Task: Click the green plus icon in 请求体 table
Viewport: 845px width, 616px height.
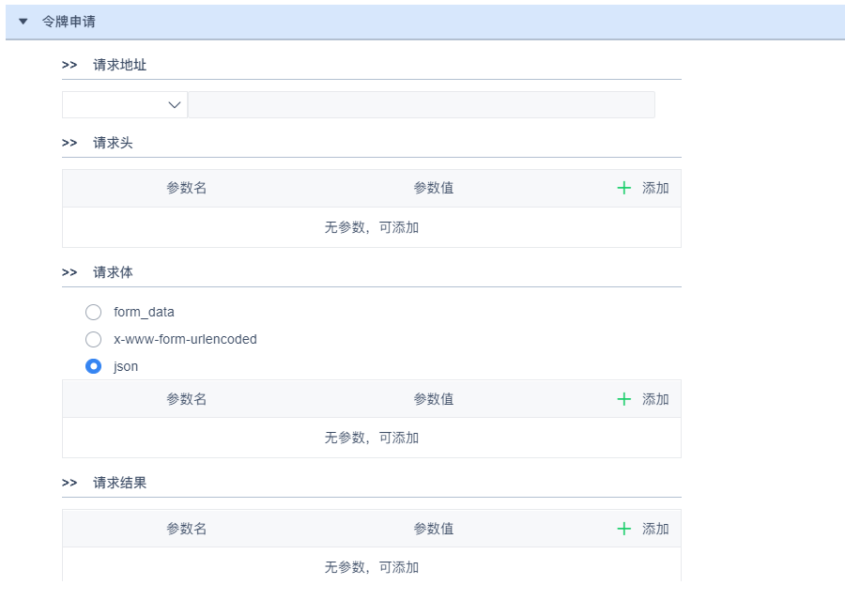Action: coord(624,399)
